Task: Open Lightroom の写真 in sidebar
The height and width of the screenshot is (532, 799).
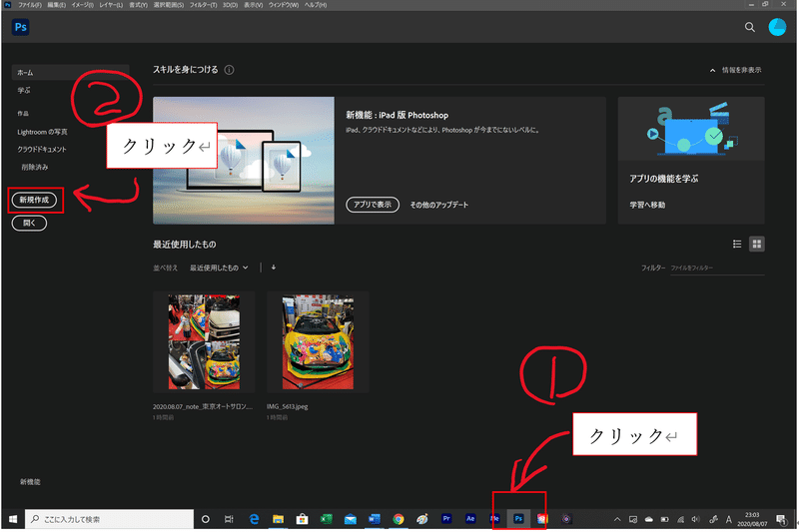Action: [x=42, y=132]
